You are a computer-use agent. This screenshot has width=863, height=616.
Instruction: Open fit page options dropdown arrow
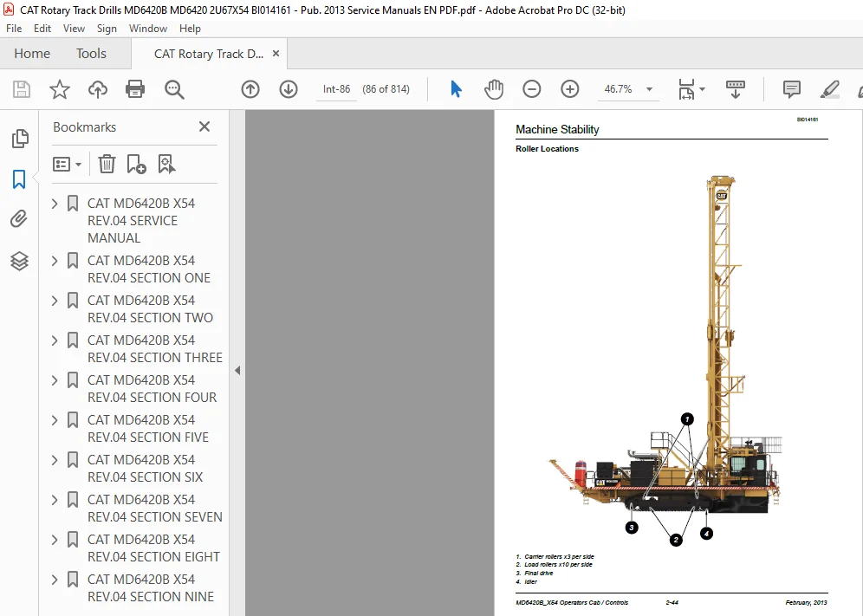[702, 89]
